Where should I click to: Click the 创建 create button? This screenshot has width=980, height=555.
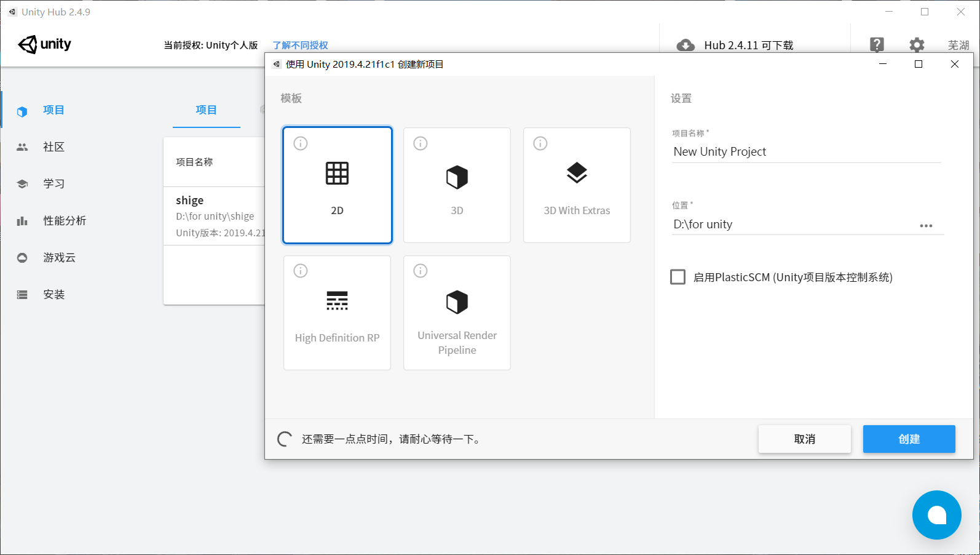[909, 439]
